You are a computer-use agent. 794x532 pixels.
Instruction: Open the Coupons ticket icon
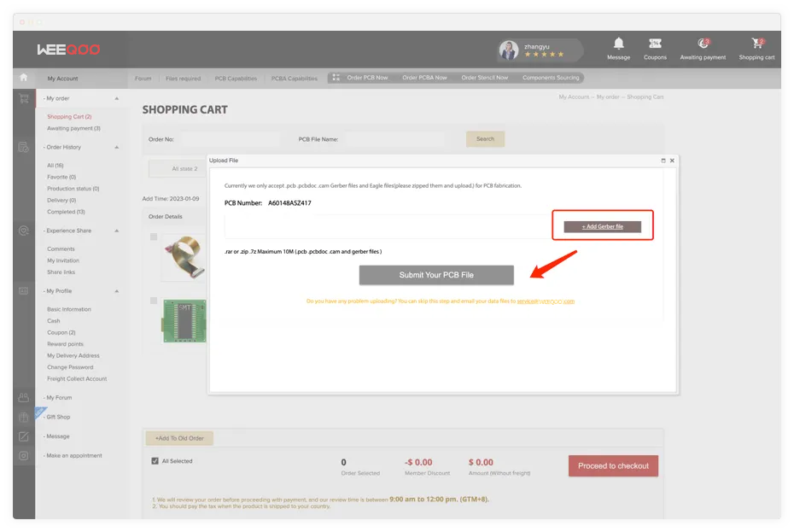pos(655,44)
